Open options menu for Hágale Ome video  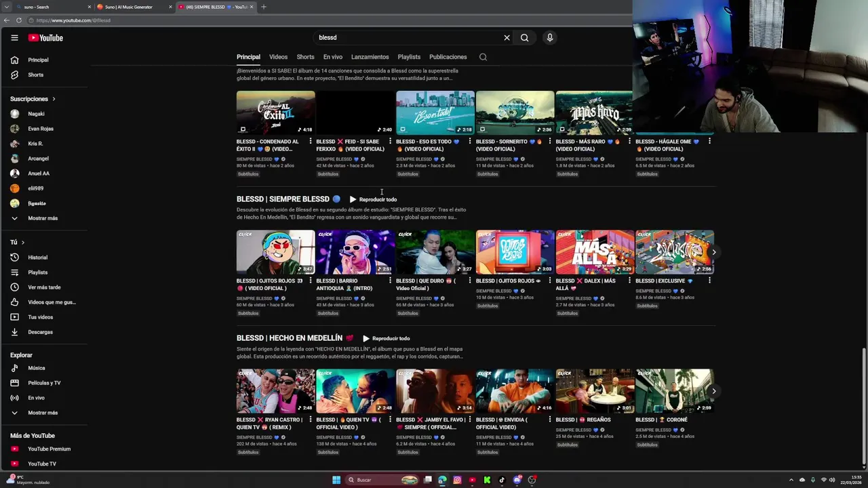pyautogui.click(x=709, y=141)
